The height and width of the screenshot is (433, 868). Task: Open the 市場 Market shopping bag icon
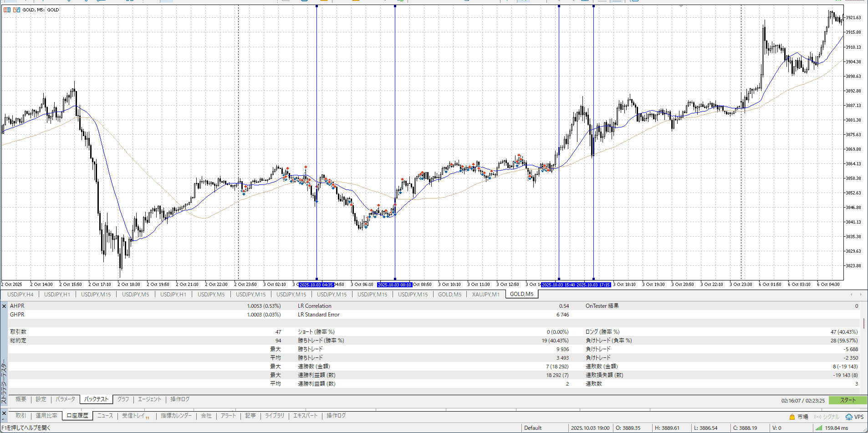coord(792,417)
